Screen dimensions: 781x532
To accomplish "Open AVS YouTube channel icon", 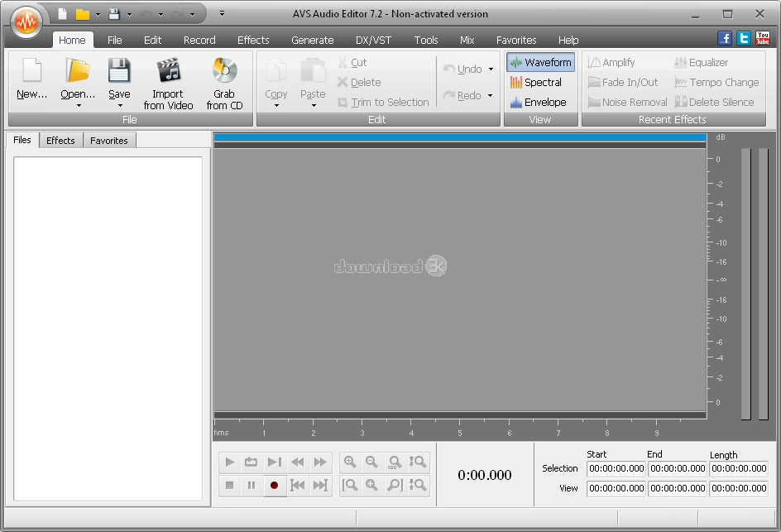I will 762,37.
